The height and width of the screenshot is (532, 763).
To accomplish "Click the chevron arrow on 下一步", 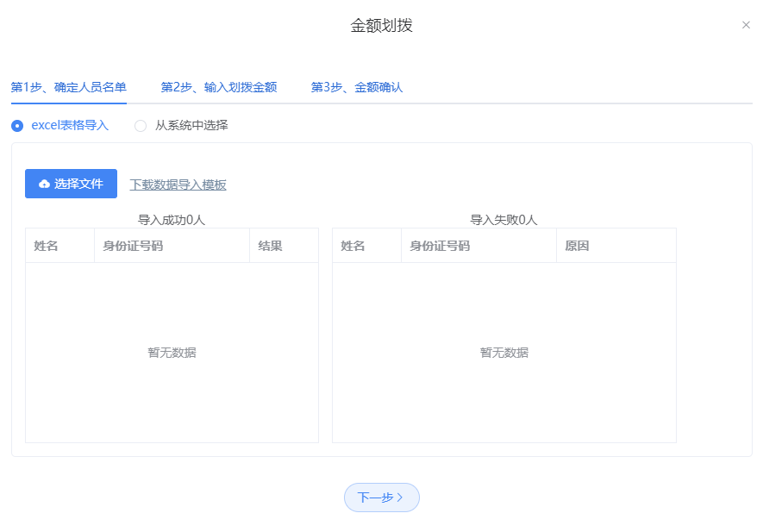I will [400, 497].
